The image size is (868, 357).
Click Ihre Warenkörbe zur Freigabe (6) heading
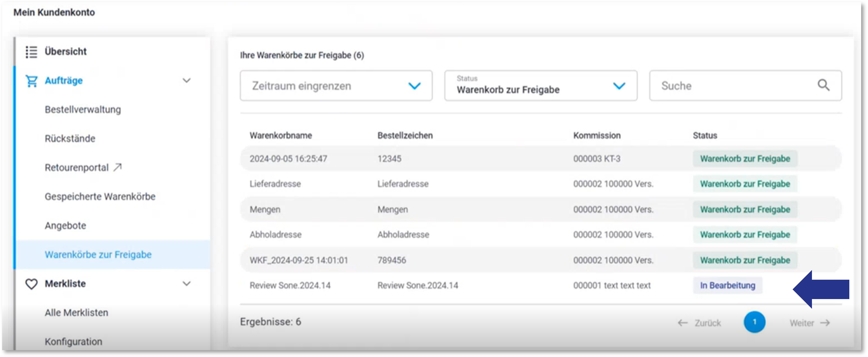(302, 56)
